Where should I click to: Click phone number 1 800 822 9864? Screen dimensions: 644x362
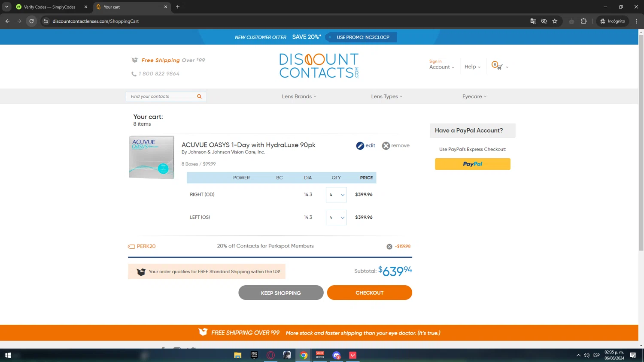point(159,74)
